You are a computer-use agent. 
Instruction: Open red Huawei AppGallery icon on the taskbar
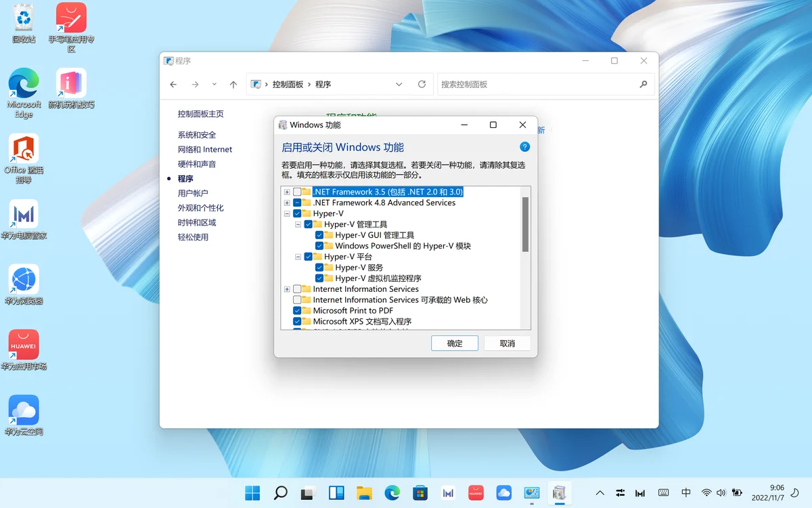(476, 493)
